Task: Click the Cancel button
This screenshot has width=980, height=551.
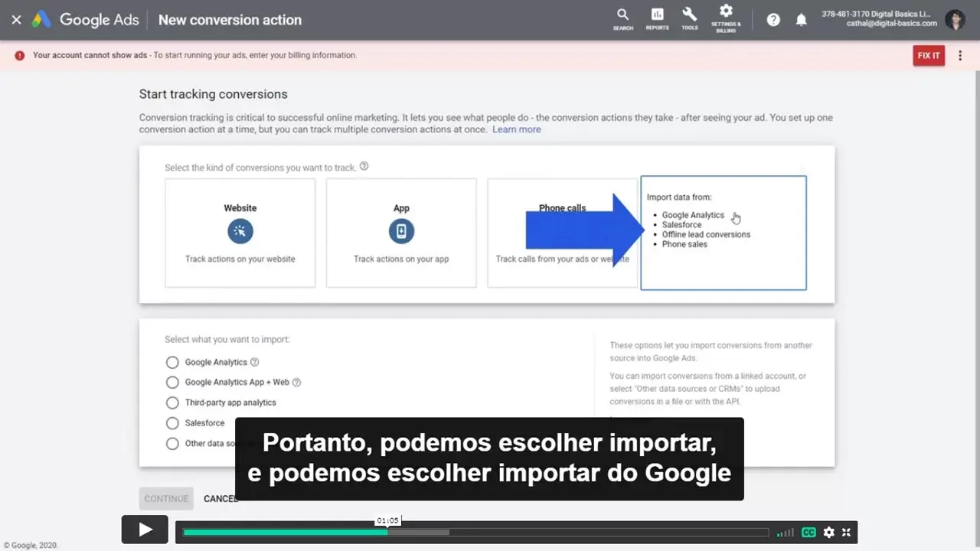Action: (220, 499)
